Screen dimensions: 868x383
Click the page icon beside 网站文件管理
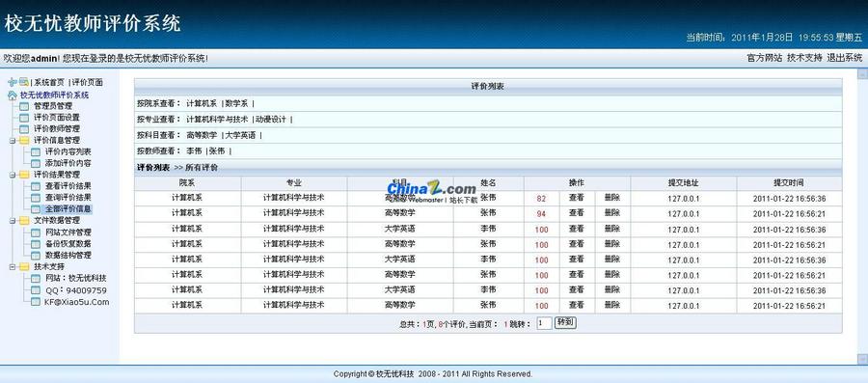[36, 233]
